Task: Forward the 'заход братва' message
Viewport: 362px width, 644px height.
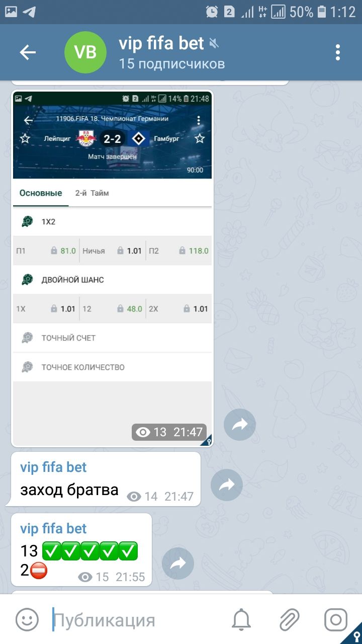Action: point(227,485)
